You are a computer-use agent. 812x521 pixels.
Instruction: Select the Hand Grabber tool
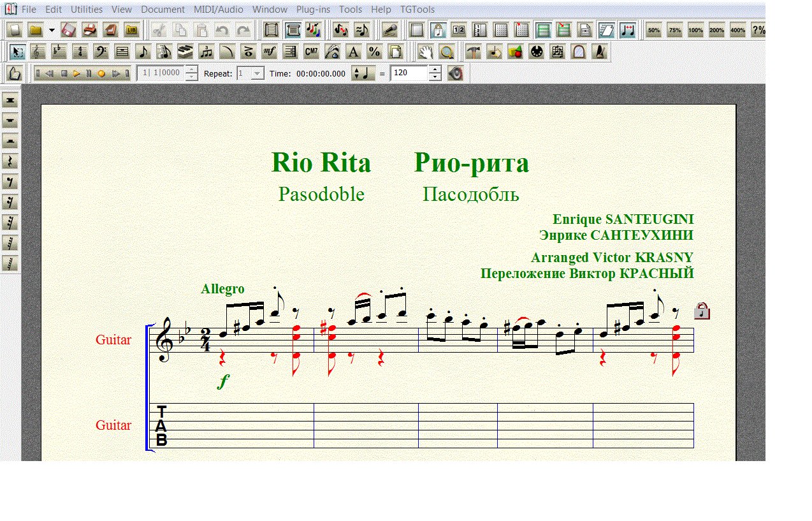(426, 52)
